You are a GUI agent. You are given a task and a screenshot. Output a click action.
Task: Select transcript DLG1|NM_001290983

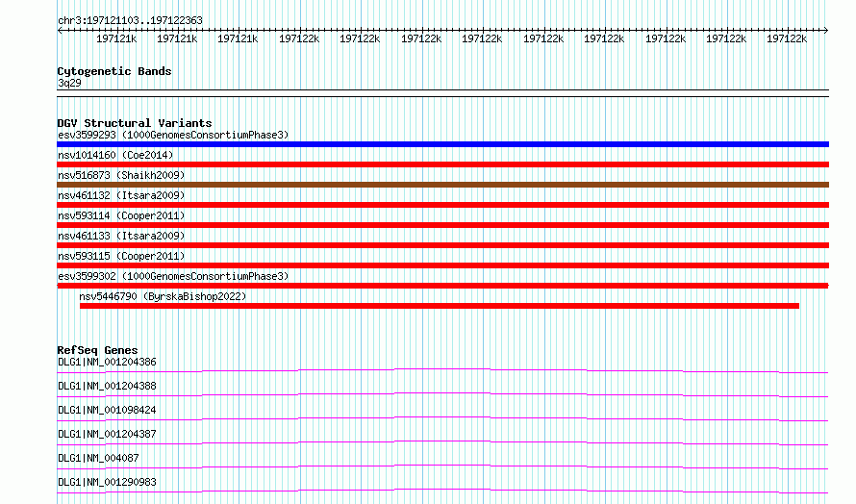point(107,482)
